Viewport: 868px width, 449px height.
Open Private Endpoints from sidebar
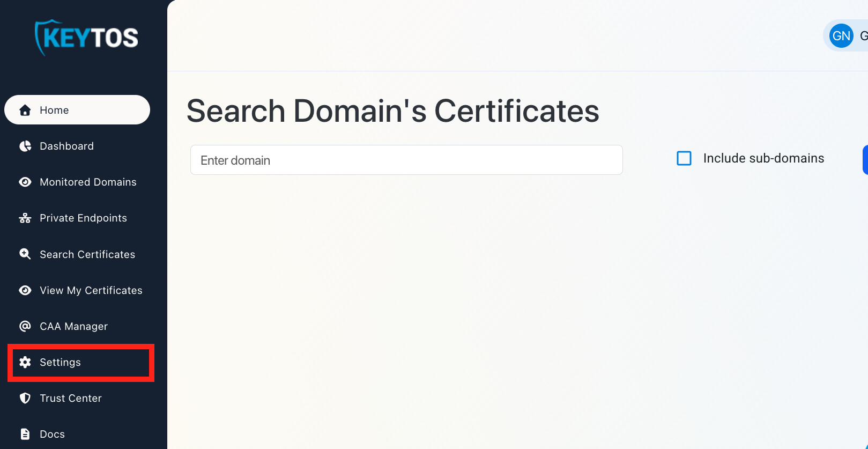(x=83, y=218)
